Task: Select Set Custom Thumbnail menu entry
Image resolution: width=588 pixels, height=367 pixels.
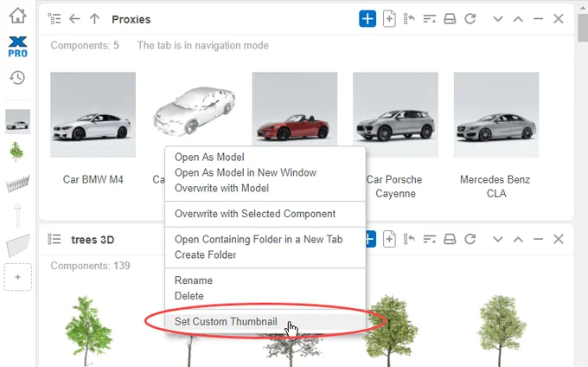Action: click(265, 322)
